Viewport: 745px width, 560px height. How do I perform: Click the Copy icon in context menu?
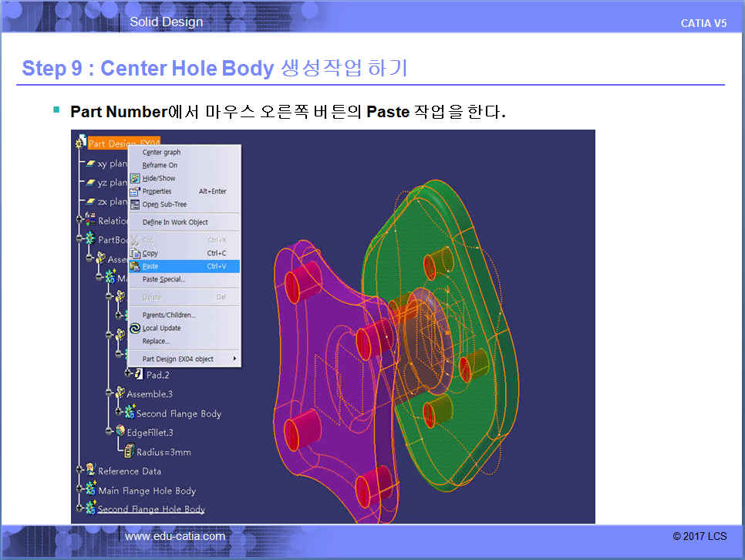(x=135, y=253)
